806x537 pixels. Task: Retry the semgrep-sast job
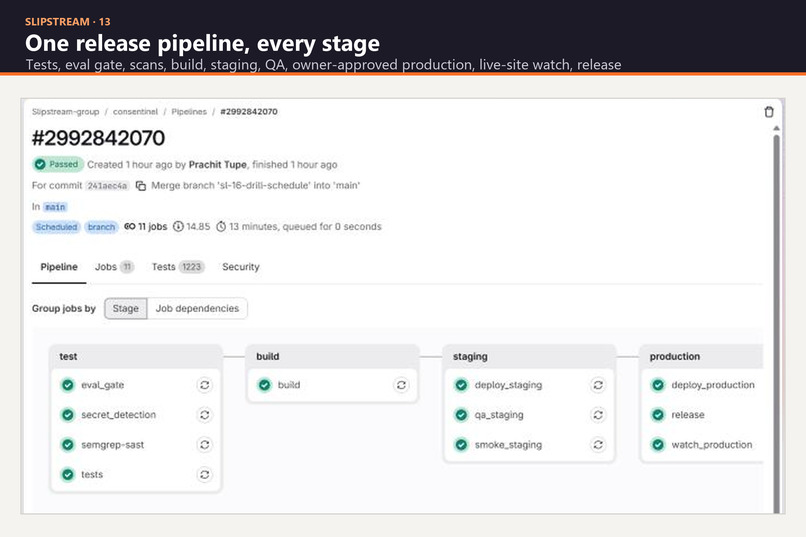tap(205, 445)
